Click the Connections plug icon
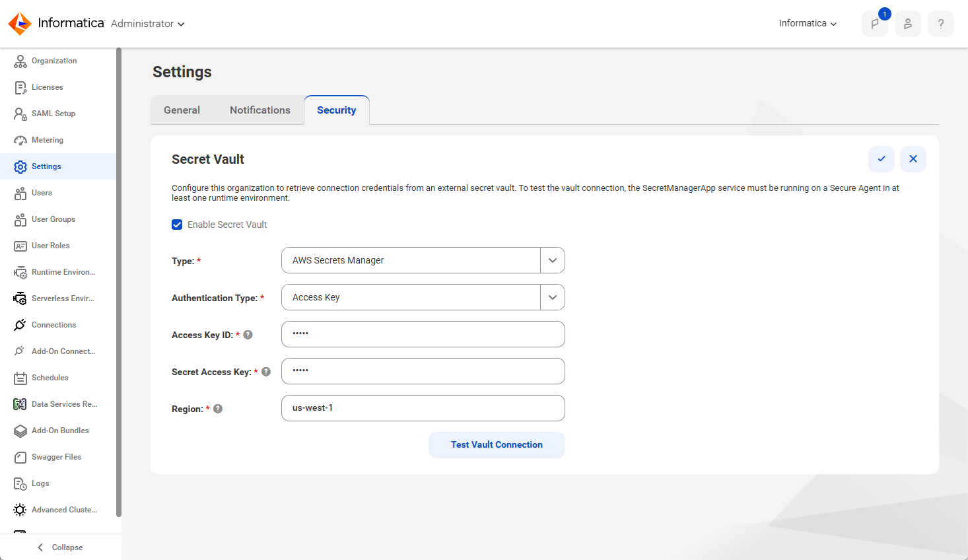 (20, 325)
